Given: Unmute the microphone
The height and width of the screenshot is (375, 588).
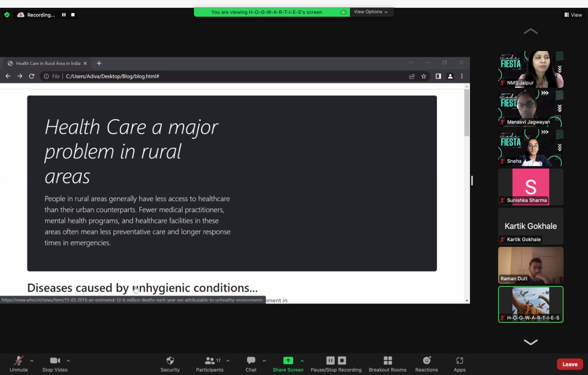Looking at the screenshot, I should (x=18, y=364).
